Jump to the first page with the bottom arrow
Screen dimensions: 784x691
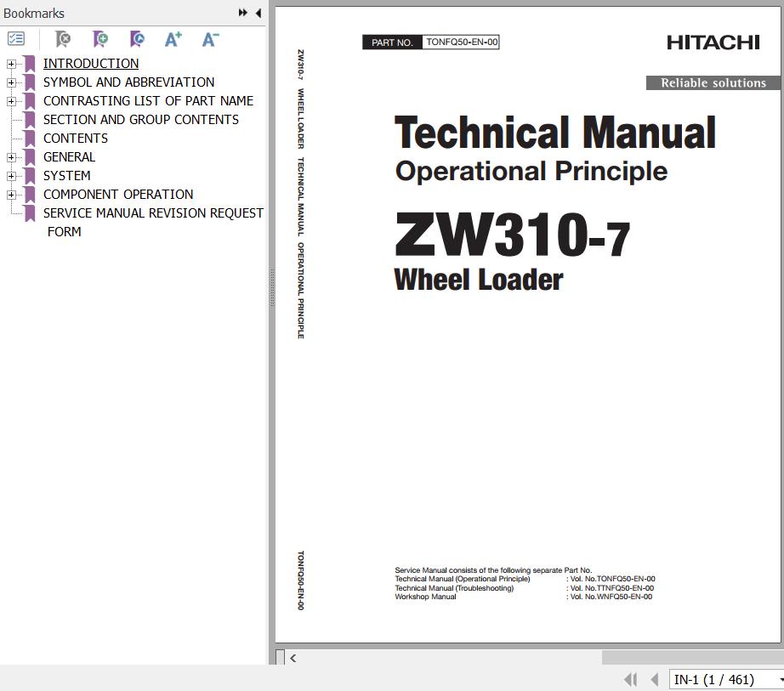click(x=630, y=679)
